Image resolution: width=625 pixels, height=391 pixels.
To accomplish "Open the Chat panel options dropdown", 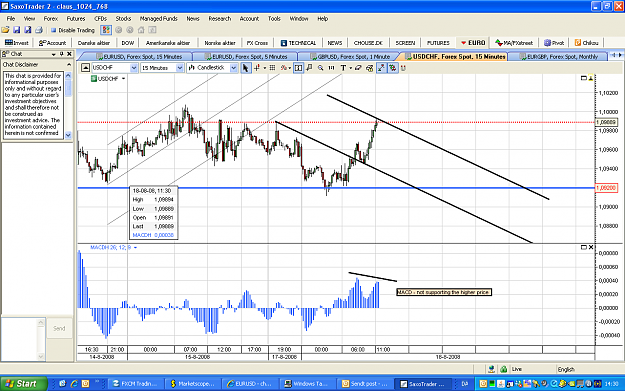I will click(x=53, y=54).
